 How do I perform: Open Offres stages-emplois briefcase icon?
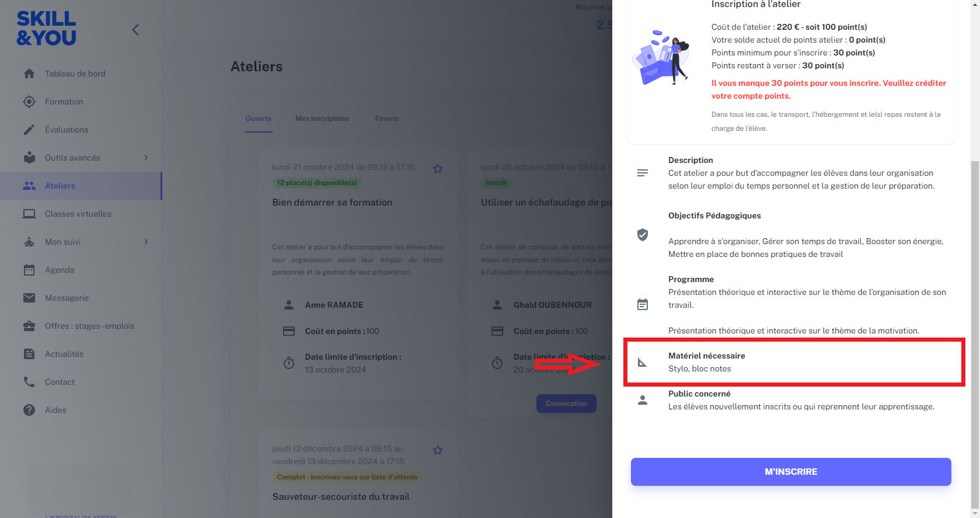[29, 326]
